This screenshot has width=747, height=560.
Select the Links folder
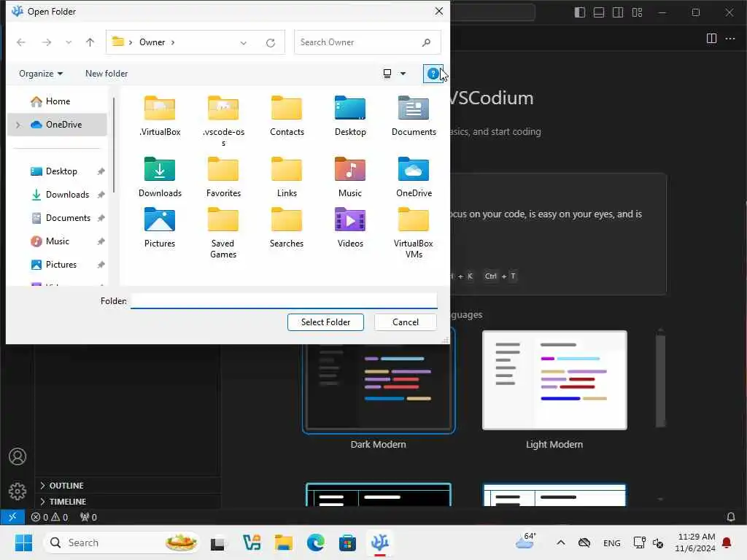(286, 176)
